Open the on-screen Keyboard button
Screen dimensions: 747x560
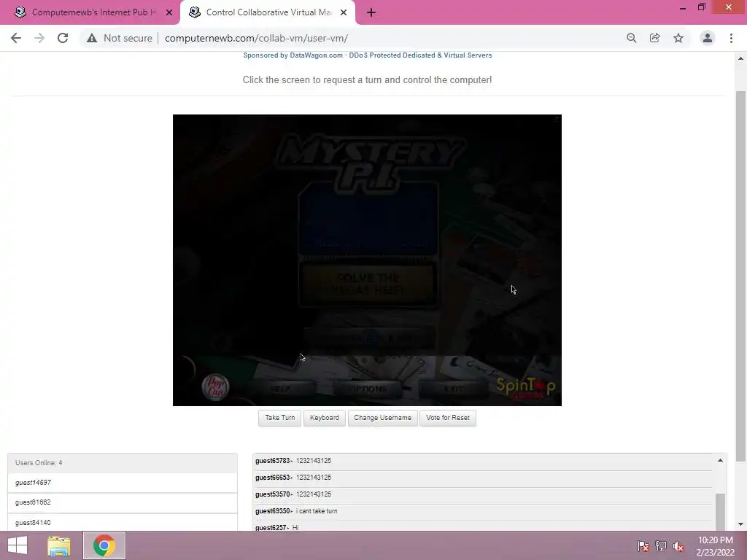[x=325, y=418]
